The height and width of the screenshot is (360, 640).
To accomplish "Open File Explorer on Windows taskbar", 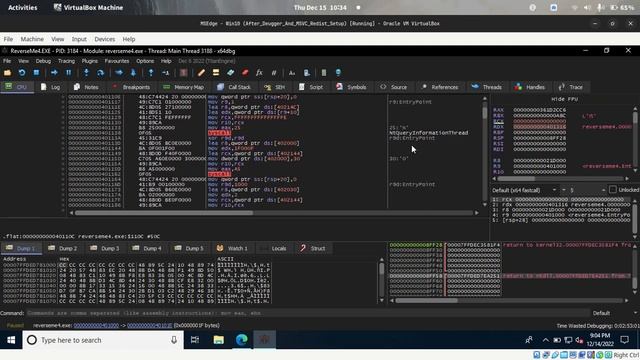I will (x=218, y=340).
